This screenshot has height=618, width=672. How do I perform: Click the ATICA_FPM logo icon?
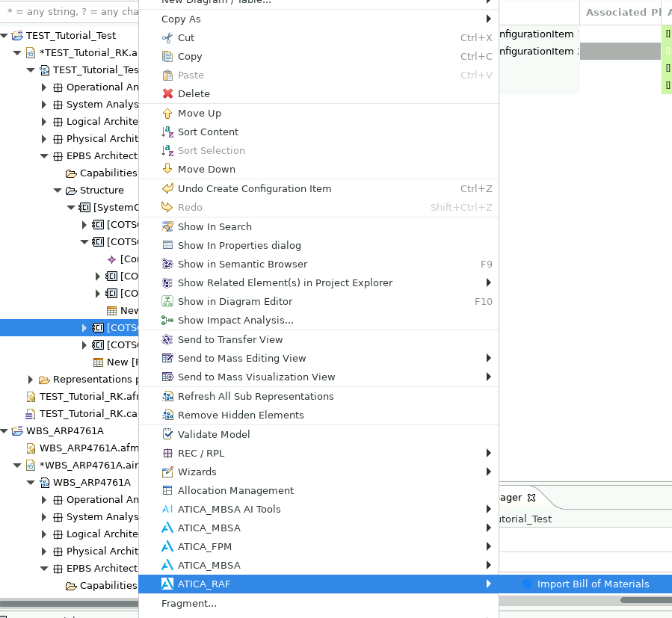pos(167,546)
